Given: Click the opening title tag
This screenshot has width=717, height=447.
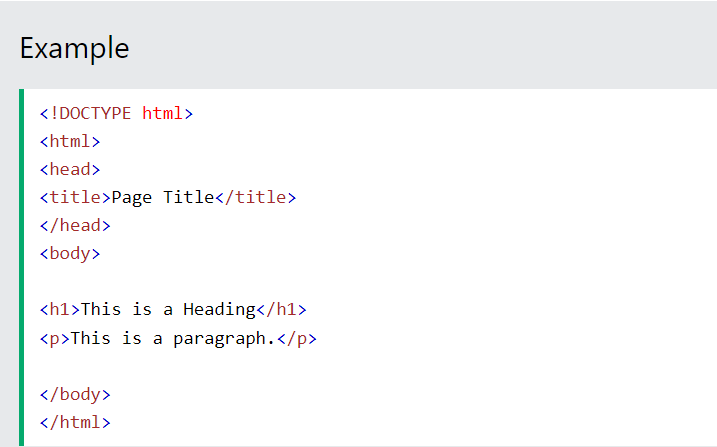Looking at the screenshot, I should point(75,197).
